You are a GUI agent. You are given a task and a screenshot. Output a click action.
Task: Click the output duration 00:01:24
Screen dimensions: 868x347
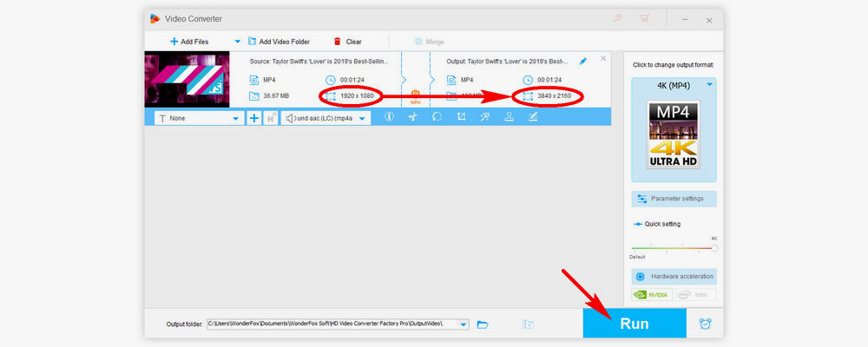549,80
